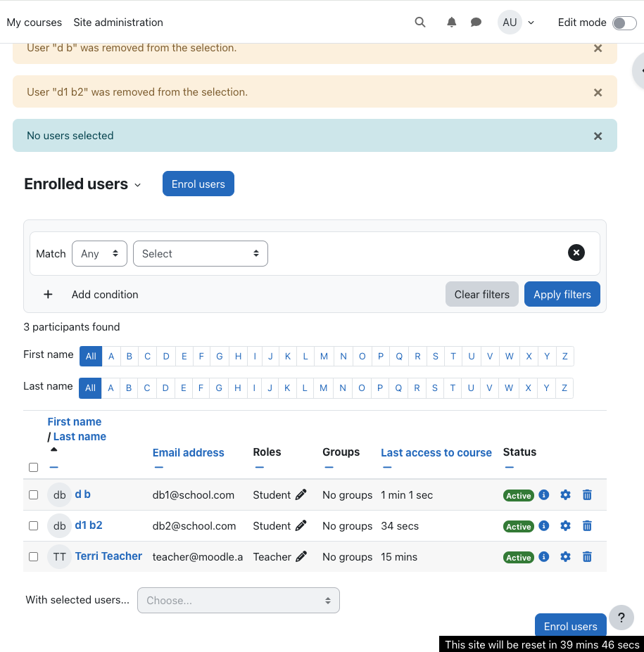
Task: Open the filter type Select dropdown
Action: coord(201,254)
